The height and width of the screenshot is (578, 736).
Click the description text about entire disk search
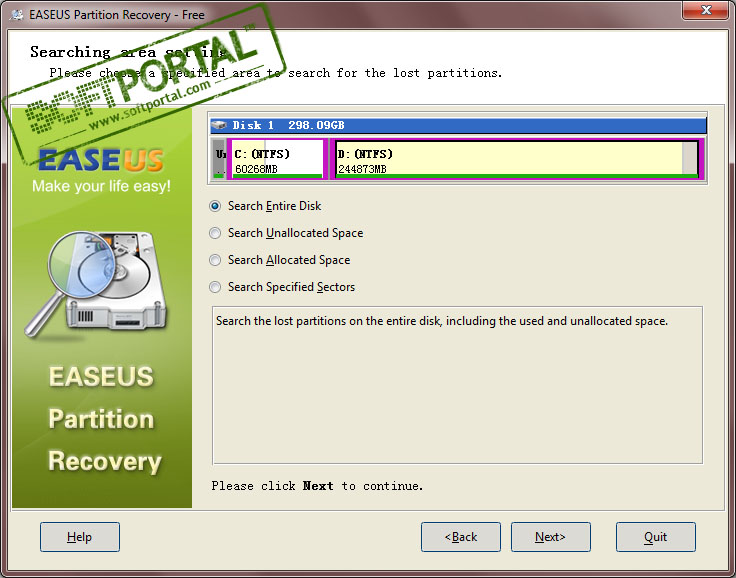tap(442, 321)
